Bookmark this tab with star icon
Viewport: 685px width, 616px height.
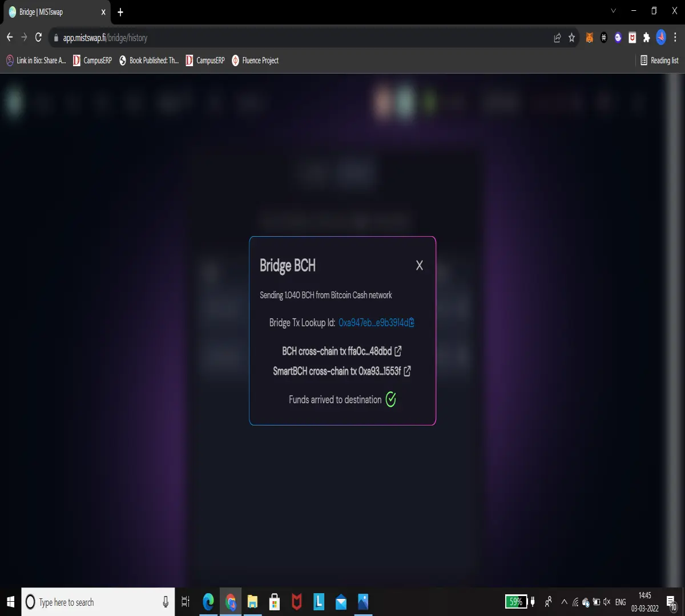pos(571,38)
